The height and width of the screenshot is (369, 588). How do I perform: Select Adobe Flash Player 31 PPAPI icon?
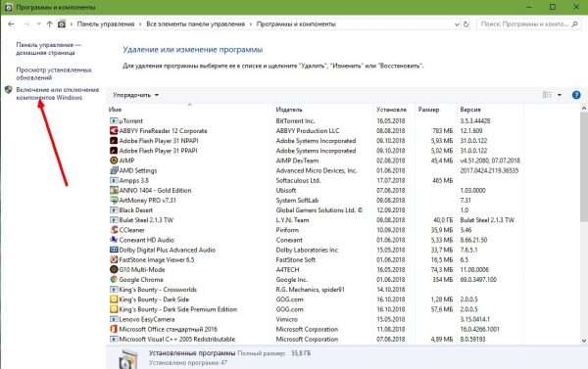[x=114, y=151]
